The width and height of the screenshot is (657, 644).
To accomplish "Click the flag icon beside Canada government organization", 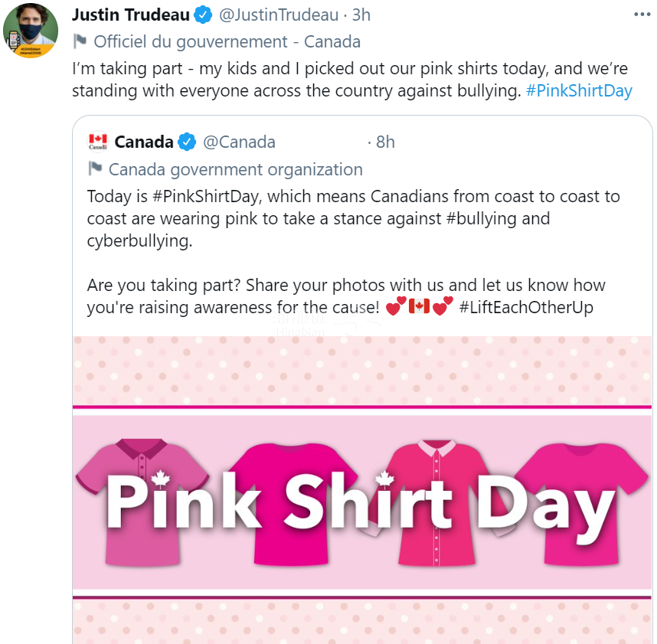I will 95,169.
